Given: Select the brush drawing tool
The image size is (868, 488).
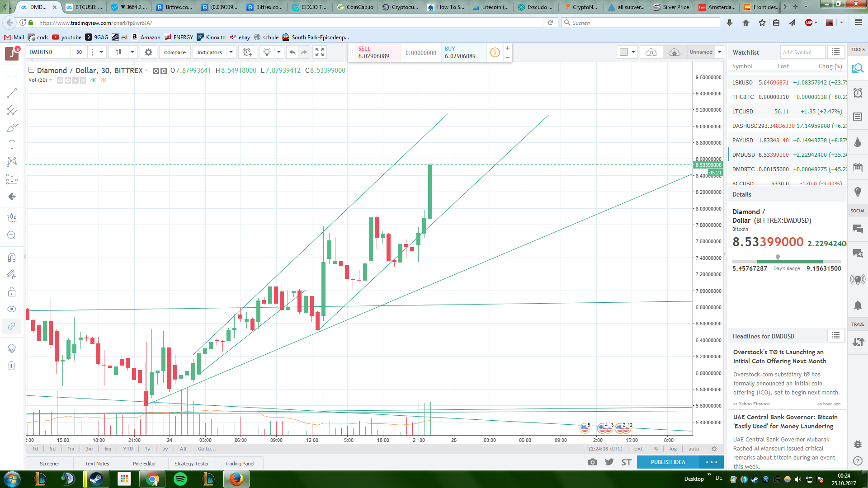Looking at the screenshot, I should [12, 128].
